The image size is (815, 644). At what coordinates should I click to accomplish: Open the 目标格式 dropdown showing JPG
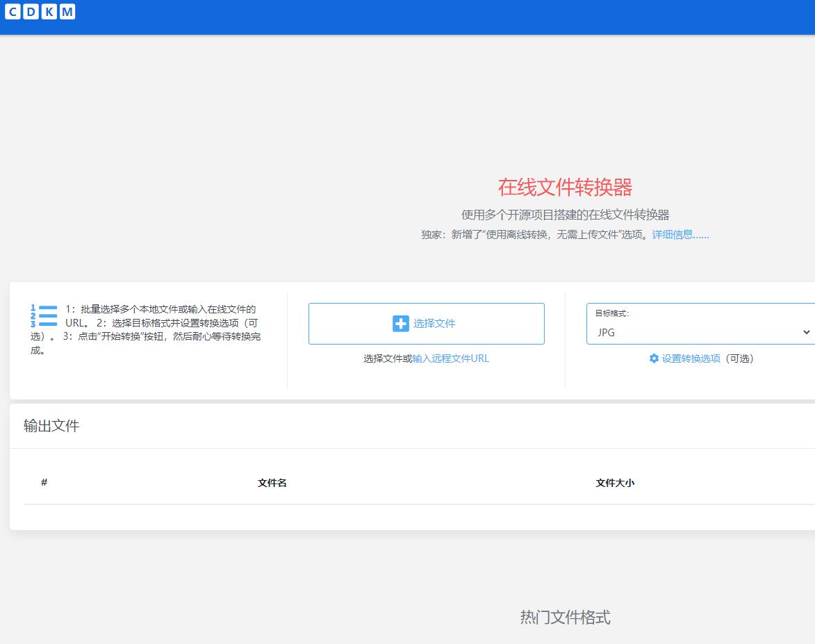point(695,332)
